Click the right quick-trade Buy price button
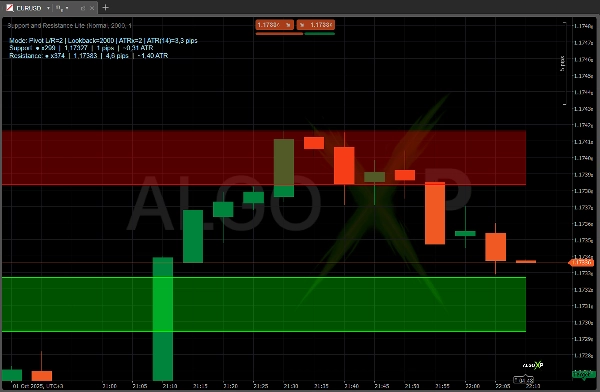Image resolution: width=600 pixels, height=392 pixels. coord(316,25)
